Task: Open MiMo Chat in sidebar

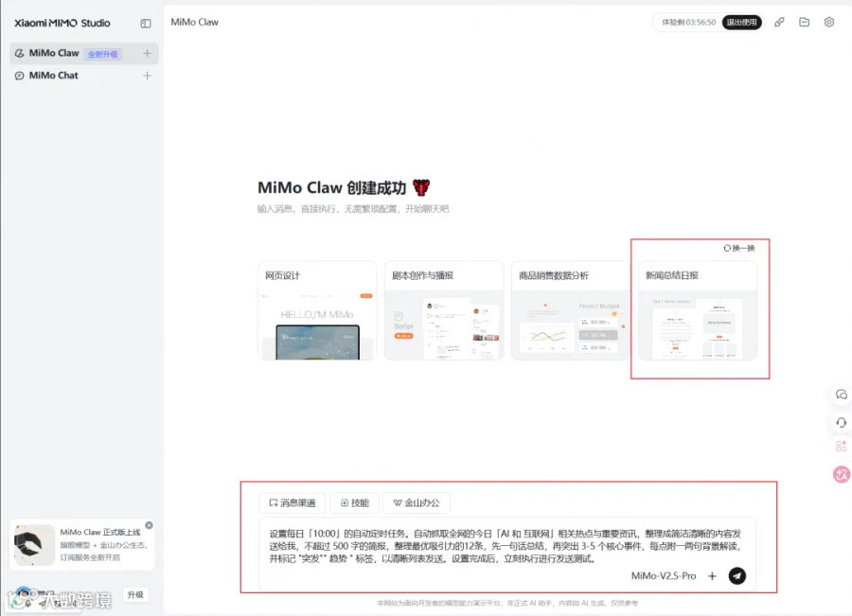Action: [x=83, y=76]
